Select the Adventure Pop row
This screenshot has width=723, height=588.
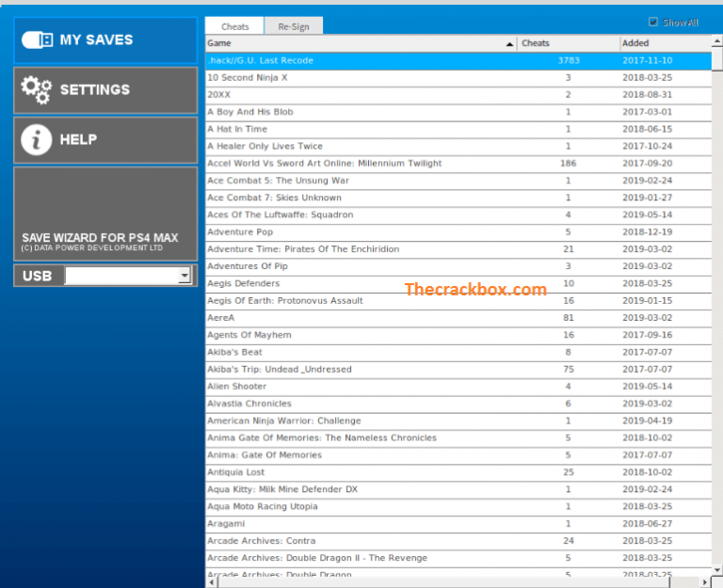coord(458,231)
